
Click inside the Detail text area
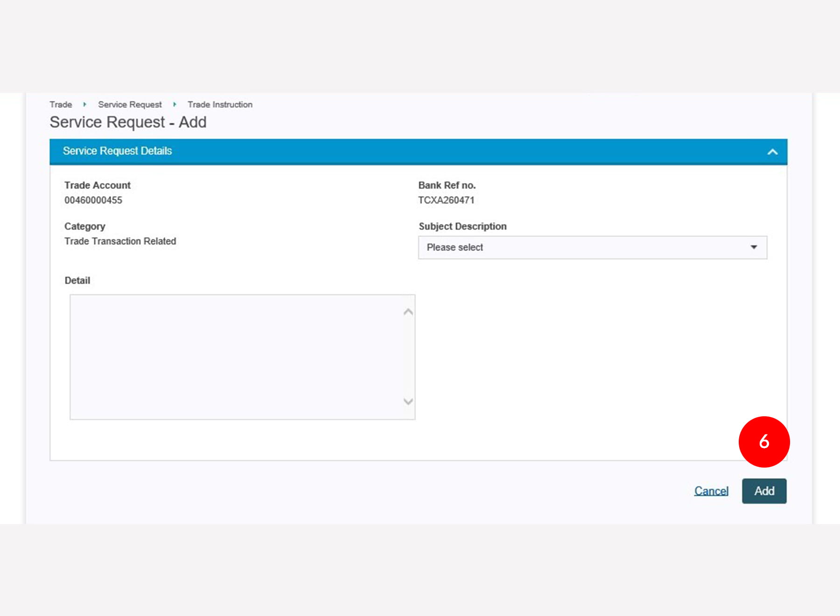(236, 357)
